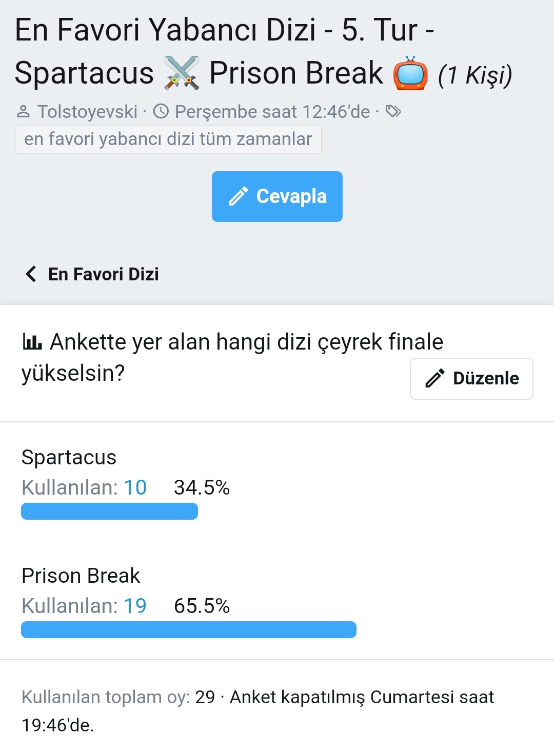
Task: Click the bar chart poll icon
Action: point(32,341)
